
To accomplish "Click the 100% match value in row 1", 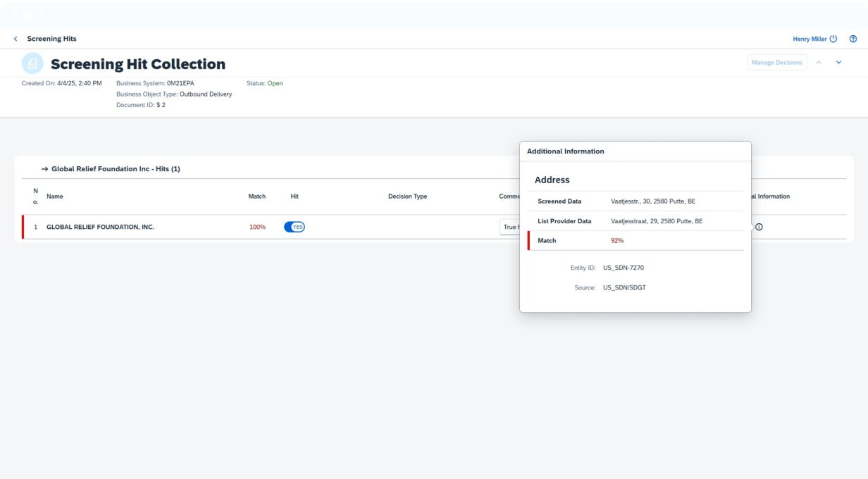I will tap(257, 227).
